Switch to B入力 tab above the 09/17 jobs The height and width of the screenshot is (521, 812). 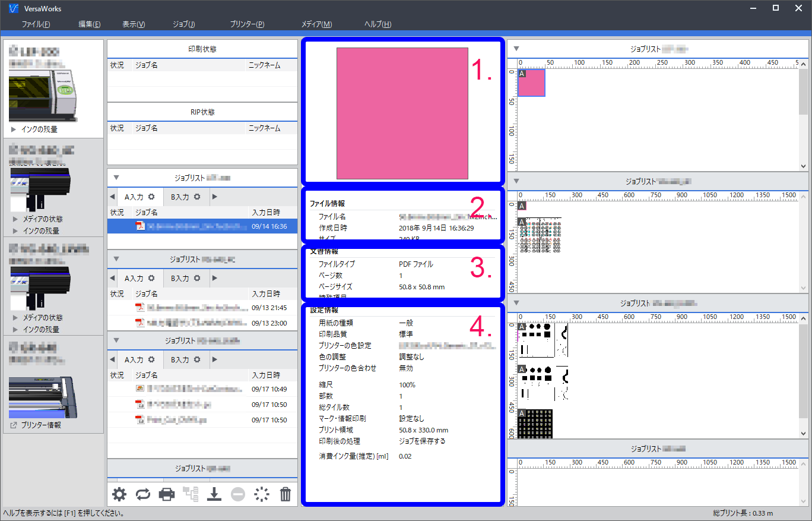pyautogui.click(x=185, y=359)
